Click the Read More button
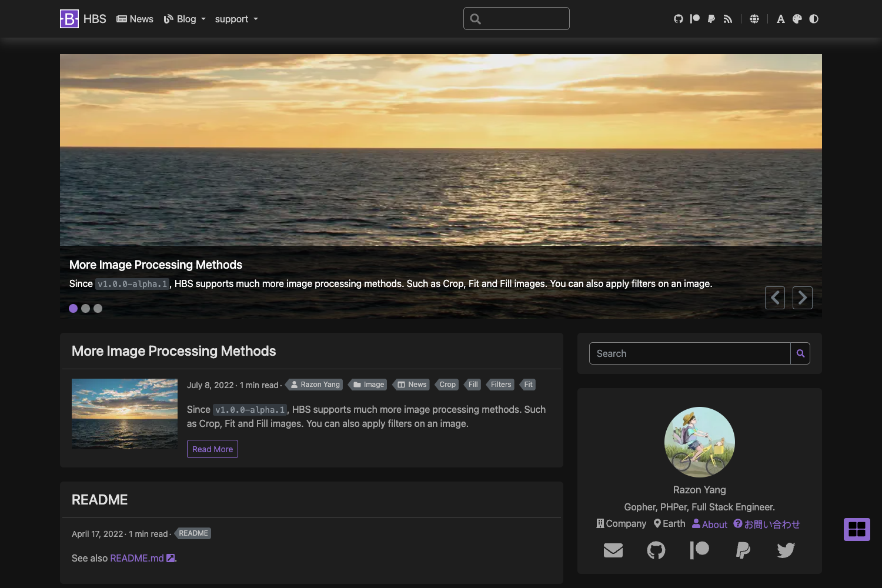This screenshot has height=588, width=882. point(212,449)
